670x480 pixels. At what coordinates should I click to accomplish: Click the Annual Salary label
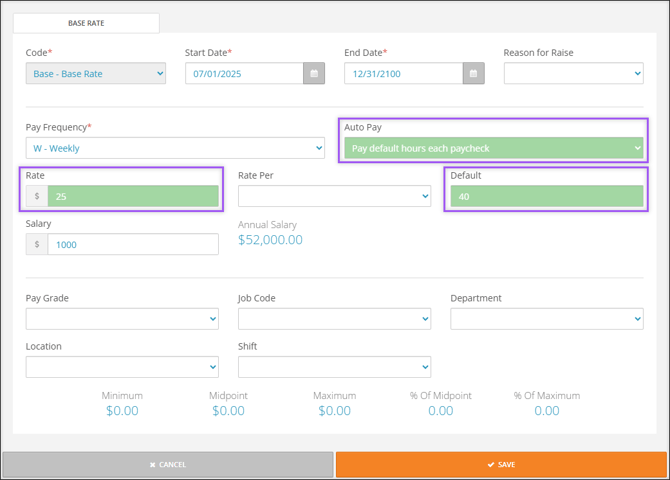click(x=267, y=224)
